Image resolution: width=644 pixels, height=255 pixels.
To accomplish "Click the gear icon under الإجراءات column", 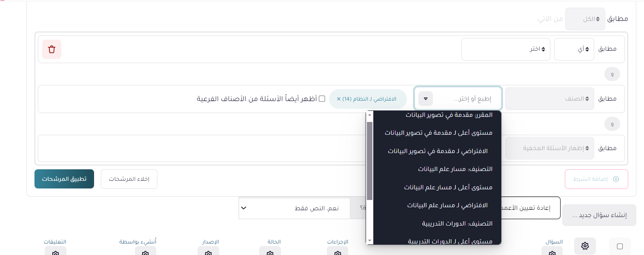I will 338,252.
